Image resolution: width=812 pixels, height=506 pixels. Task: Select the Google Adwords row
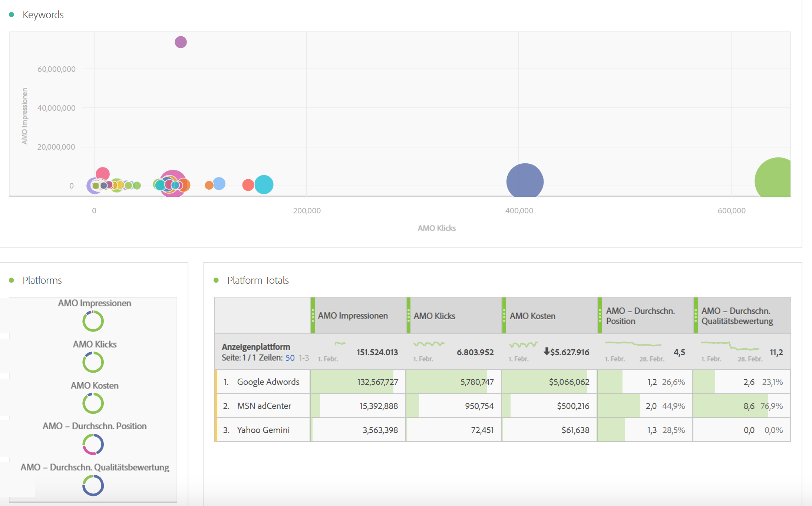tap(268, 382)
